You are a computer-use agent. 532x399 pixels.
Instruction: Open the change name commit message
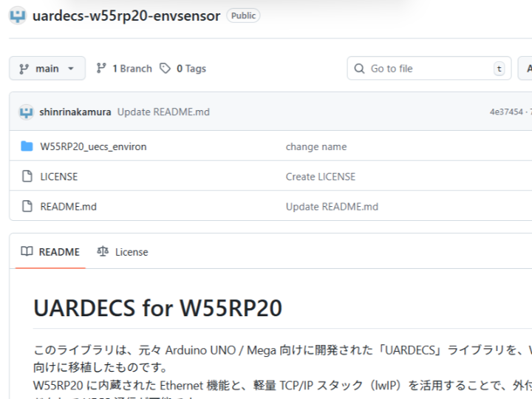tap(316, 146)
